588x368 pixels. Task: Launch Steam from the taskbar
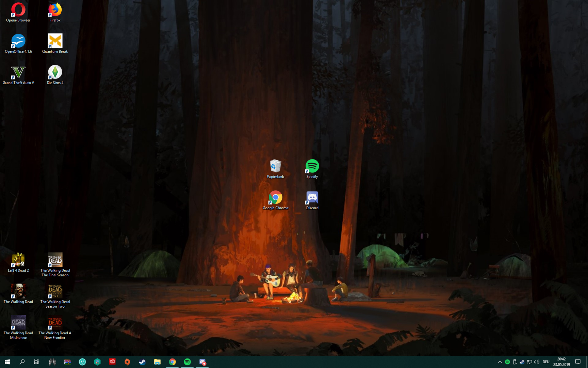click(x=142, y=362)
